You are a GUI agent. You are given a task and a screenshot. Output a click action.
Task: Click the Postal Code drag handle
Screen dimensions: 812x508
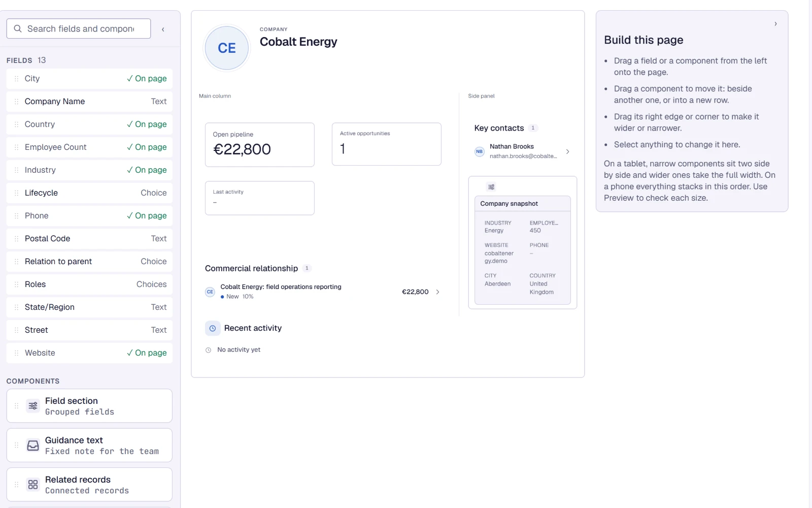(x=16, y=239)
